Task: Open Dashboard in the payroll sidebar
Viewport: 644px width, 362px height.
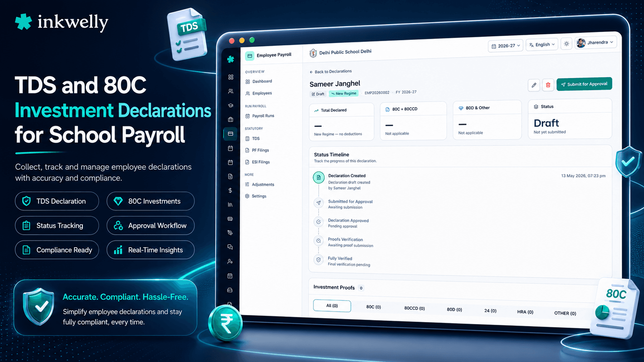Action: 258,82
